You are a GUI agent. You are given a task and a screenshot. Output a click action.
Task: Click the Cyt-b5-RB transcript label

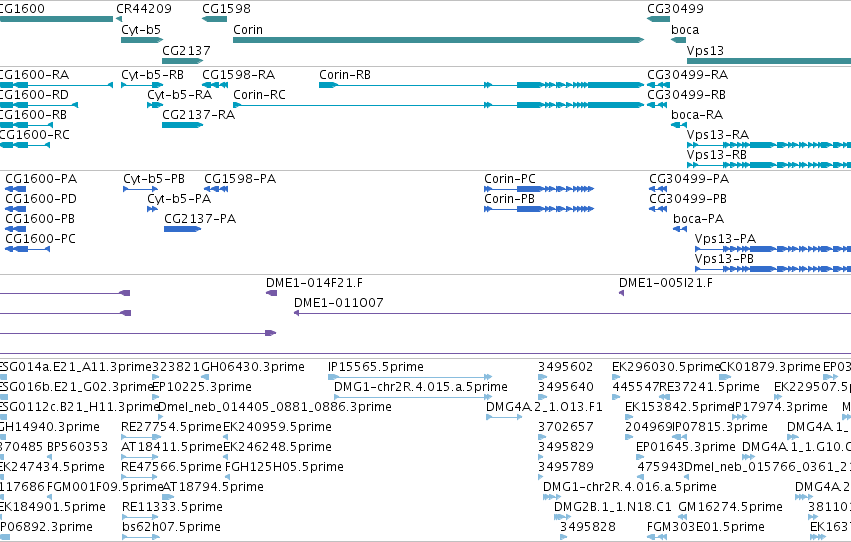(153, 75)
